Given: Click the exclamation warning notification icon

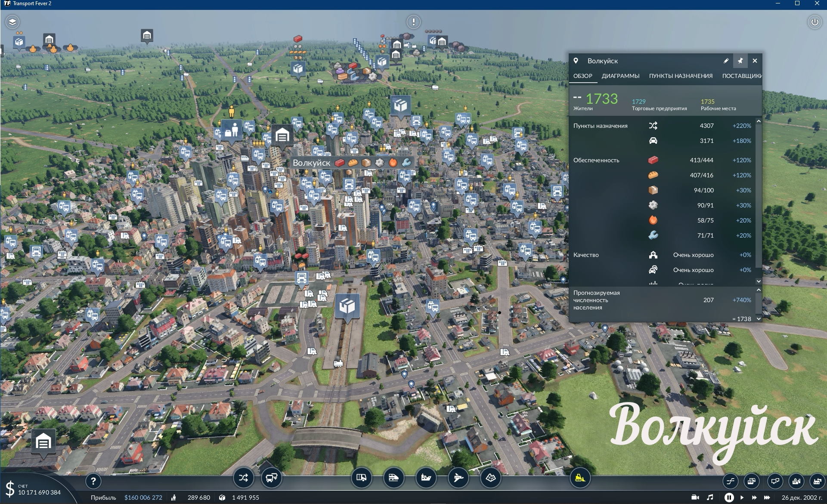Looking at the screenshot, I should pos(414,22).
